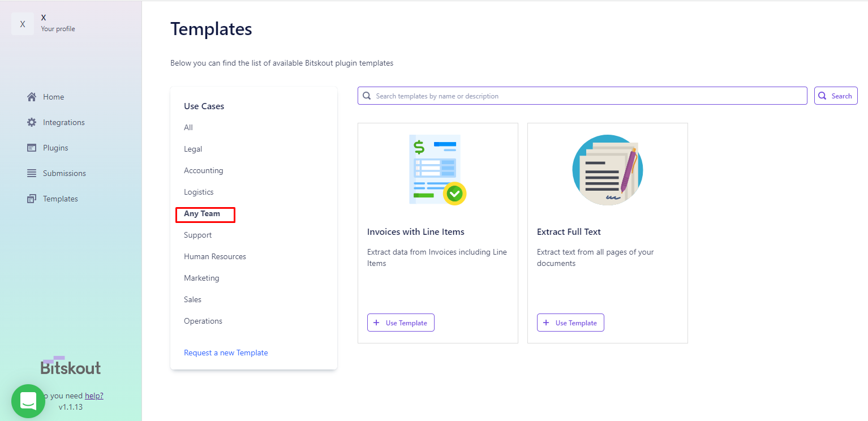This screenshot has height=421, width=868.
Task: Select the Accounting use case
Action: [x=203, y=170]
